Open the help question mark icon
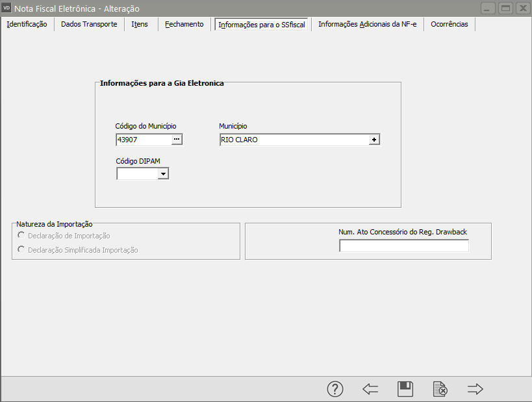Viewport: 532px width, 402px height. pyautogui.click(x=335, y=389)
